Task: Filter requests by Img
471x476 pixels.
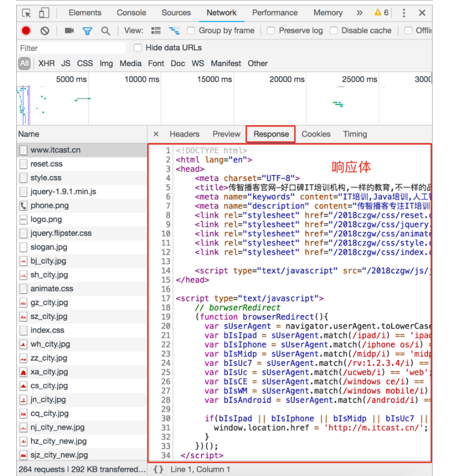Action: [x=106, y=63]
